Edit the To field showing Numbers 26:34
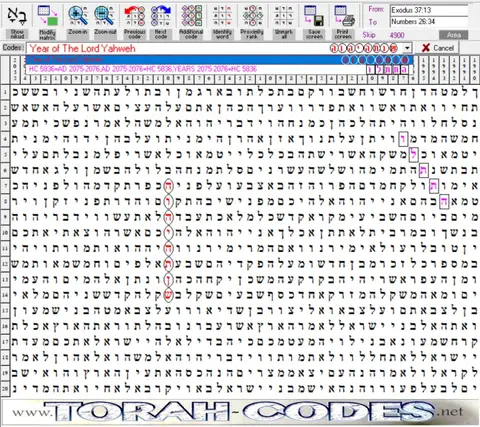 (429, 22)
